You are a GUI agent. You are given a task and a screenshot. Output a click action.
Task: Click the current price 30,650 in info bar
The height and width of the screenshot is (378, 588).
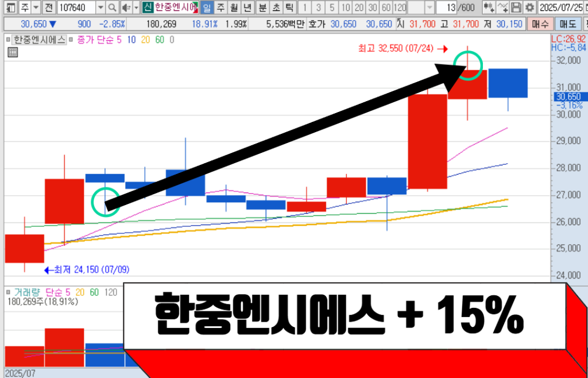[34, 24]
